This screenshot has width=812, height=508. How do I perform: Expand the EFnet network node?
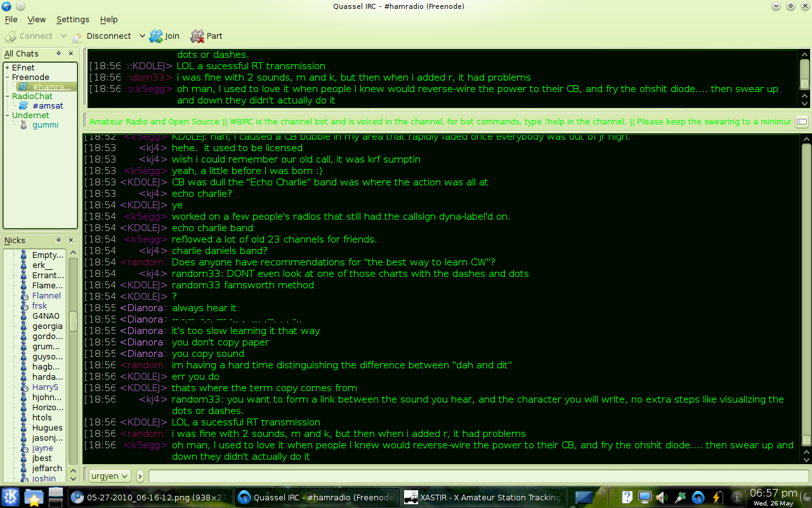8,68
